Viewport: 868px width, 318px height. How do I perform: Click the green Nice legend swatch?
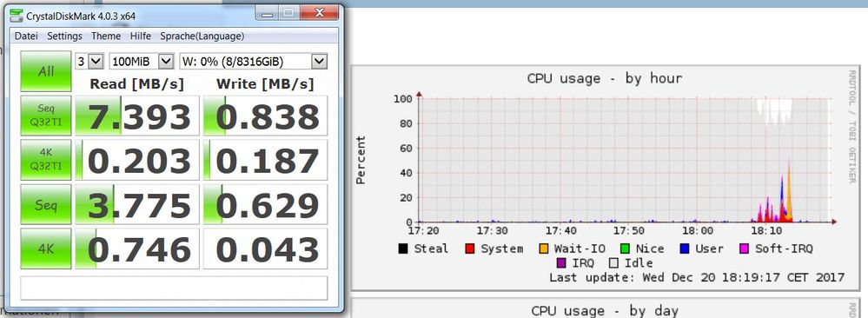point(625,248)
